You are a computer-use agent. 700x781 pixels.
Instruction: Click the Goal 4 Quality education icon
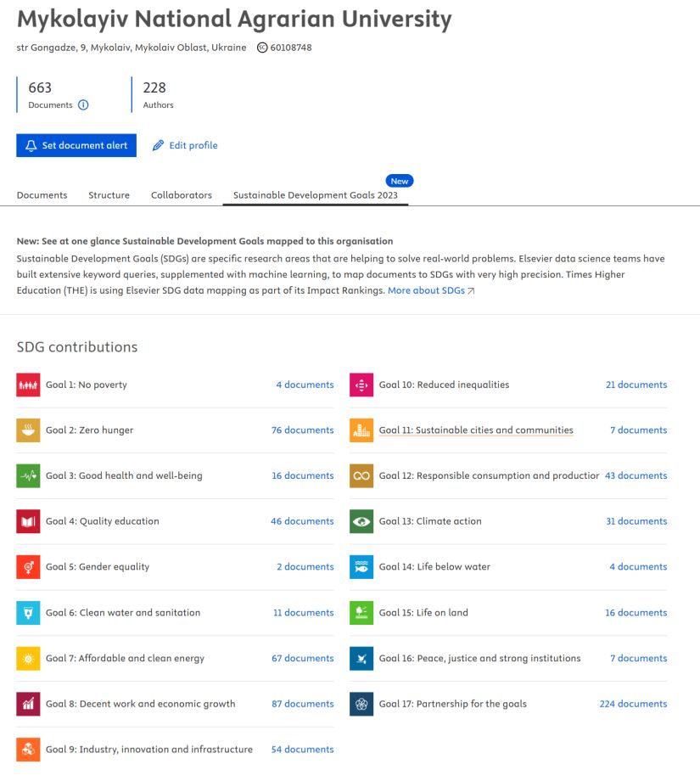28,521
